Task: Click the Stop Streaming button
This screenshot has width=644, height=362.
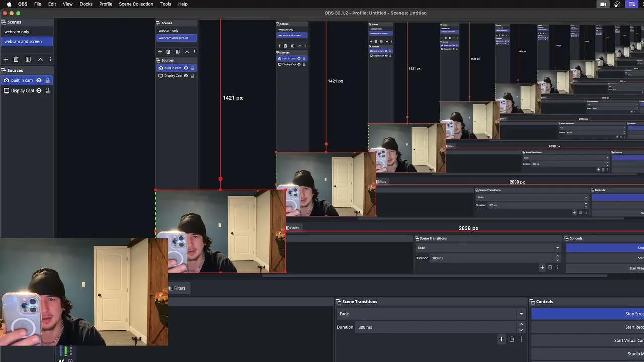Action: tap(588, 314)
